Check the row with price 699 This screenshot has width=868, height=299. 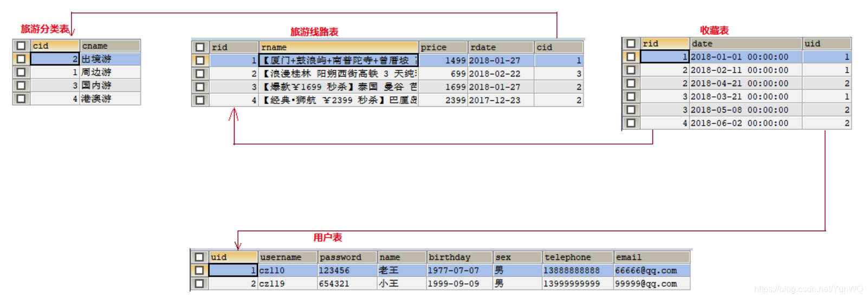tap(200, 74)
